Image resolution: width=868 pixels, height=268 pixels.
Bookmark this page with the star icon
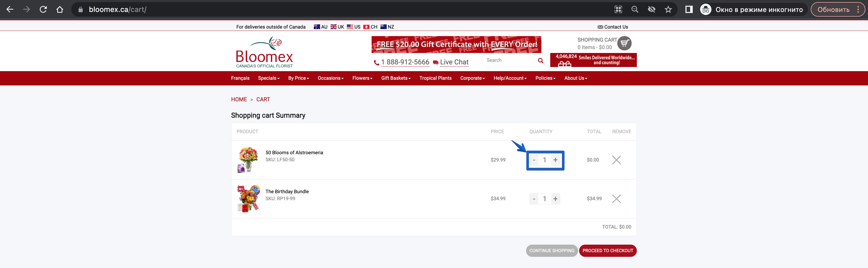pos(668,9)
